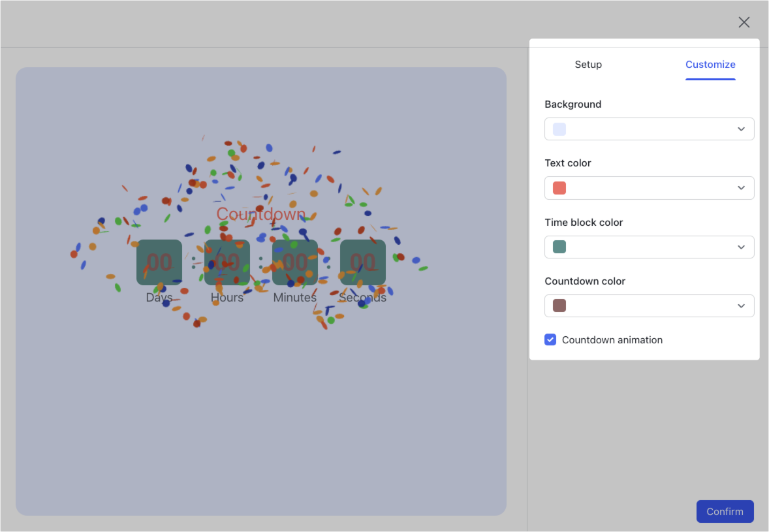The image size is (769, 532).
Task: Click the light blue Background swatch
Action: click(559, 129)
